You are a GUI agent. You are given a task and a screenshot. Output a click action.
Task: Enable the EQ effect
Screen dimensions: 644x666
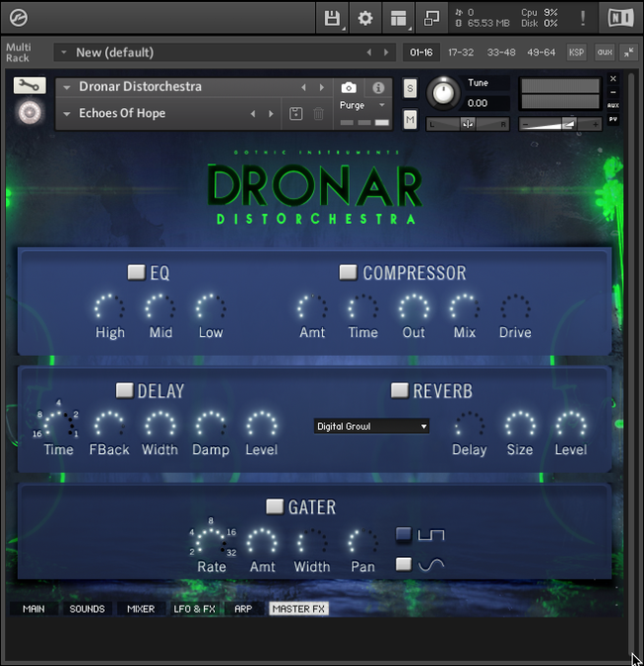137,273
